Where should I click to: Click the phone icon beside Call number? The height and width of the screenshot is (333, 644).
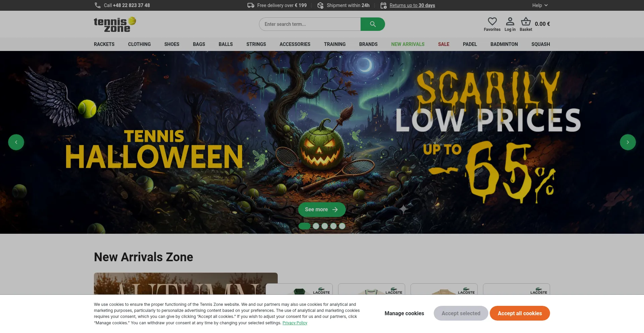pyautogui.click(x=98, y=5)
